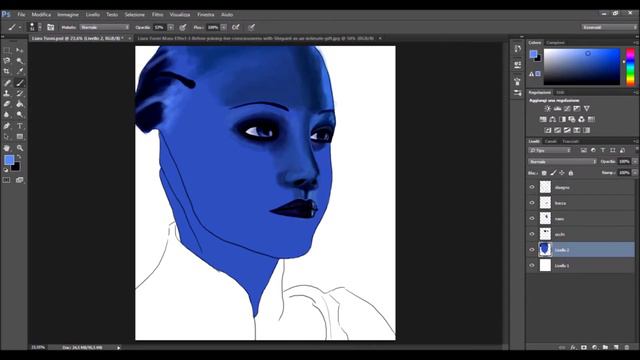
Task: Toggle lock all for the layer
Action: tap(571, 173)
